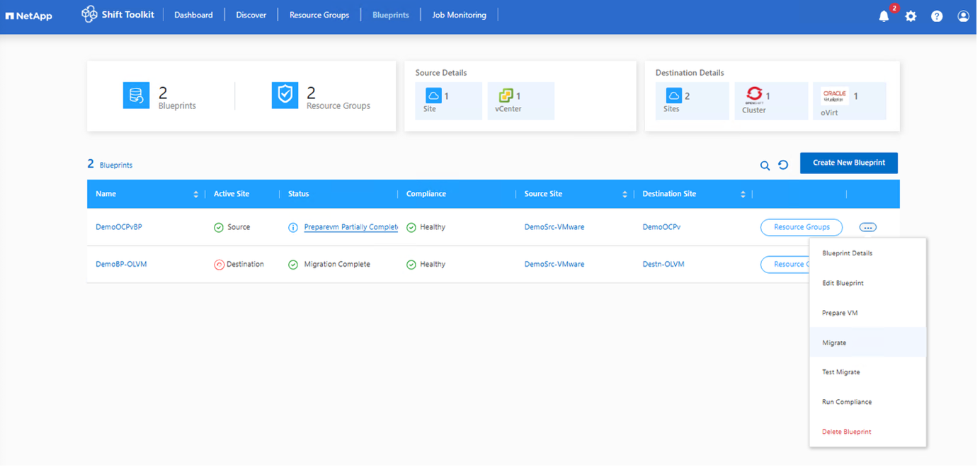Image resolution: width=980 pixels, height=467 pixels.
Task: Open the DemoBP-OLVM blueprint link
Action: point(121,264)
